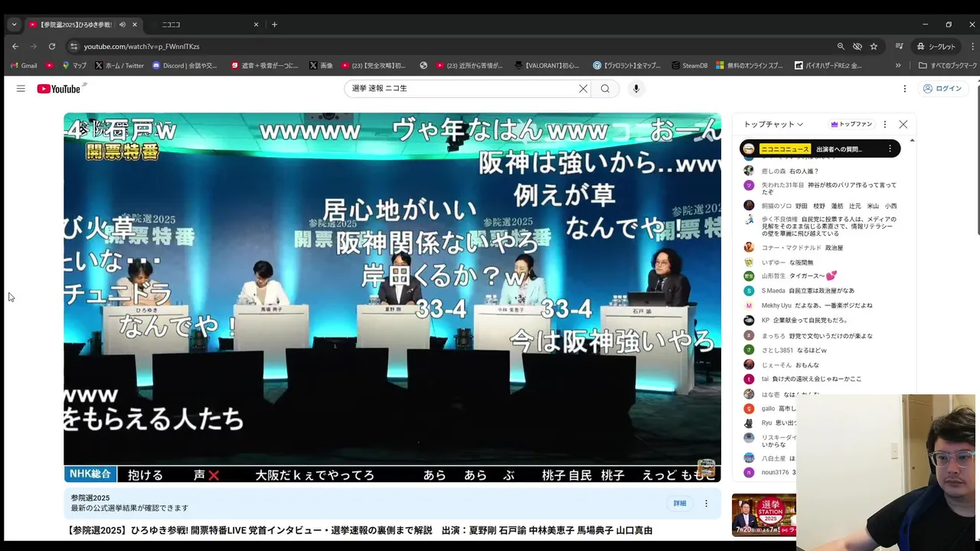The image size is (980, 551).
Task: Open YouTube settings three-dot menu
Action: click(904, 89)
